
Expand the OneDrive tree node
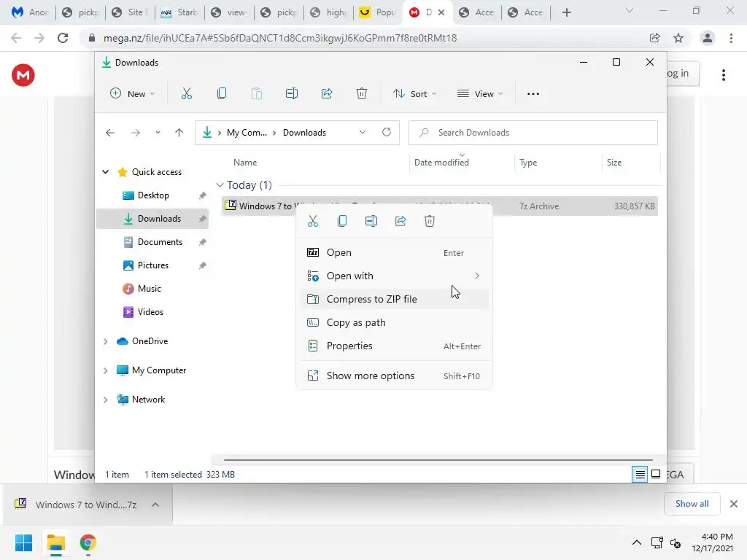(106, 341)
